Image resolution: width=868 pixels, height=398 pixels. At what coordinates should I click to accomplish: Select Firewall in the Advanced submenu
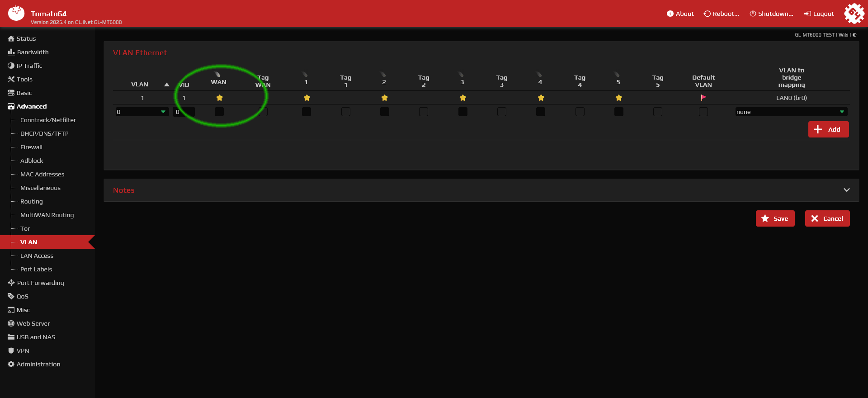31,147
